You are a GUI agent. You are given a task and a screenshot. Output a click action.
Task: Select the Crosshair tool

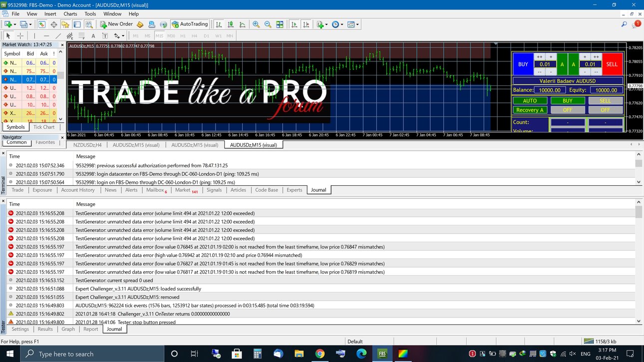pos(20,36)
